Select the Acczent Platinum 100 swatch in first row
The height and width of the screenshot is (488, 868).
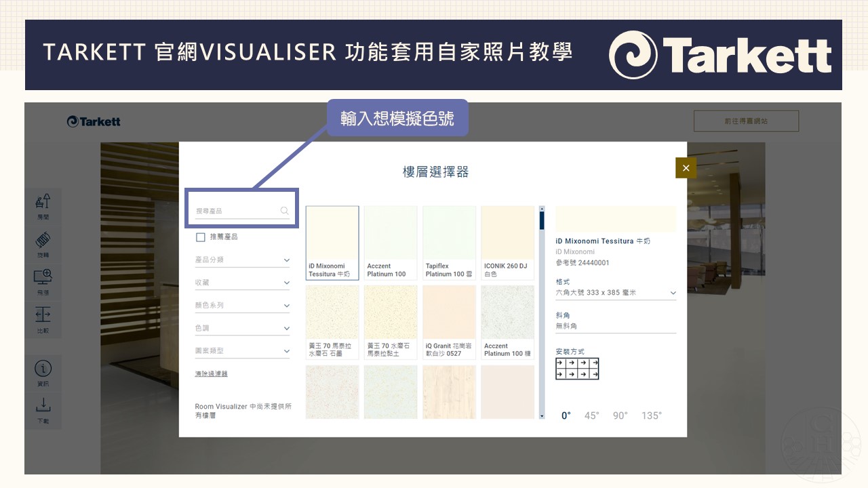[x=391, y=243]
